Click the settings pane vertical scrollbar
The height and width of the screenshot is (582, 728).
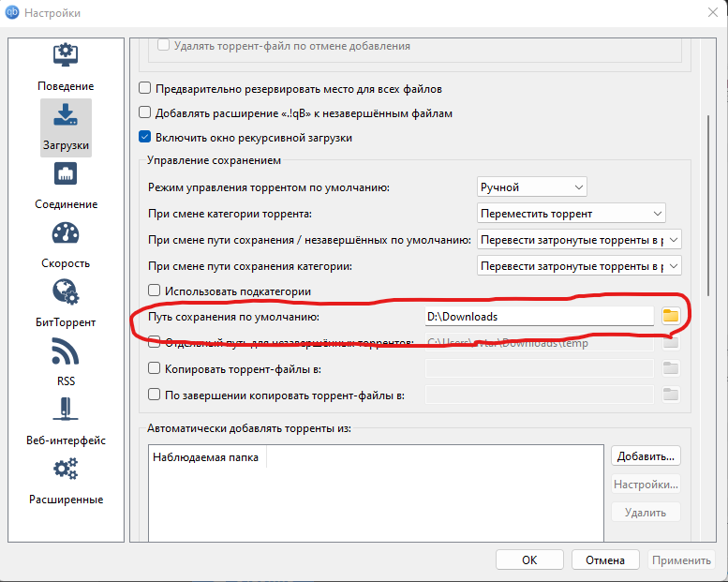tap(708, 204)
